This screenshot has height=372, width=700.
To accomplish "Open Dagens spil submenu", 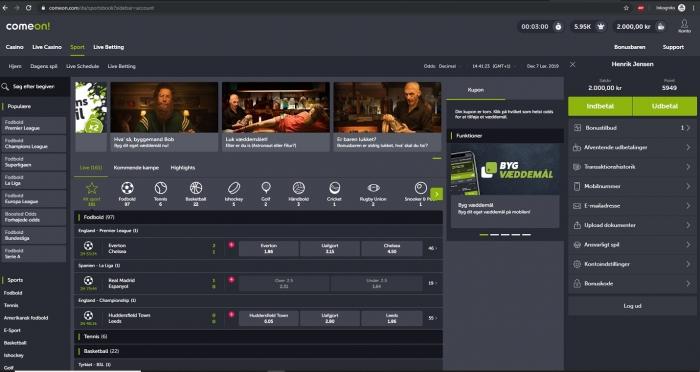I will 44,66.
